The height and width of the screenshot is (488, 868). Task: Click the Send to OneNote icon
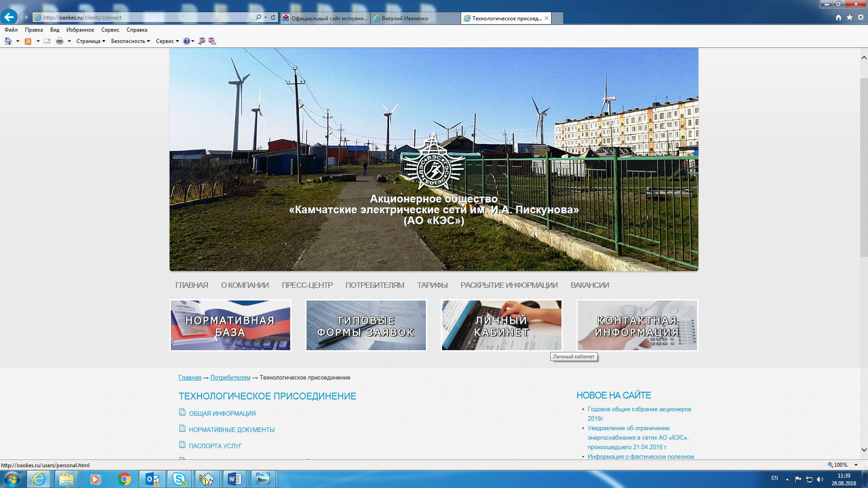click(x=202, y=41)
